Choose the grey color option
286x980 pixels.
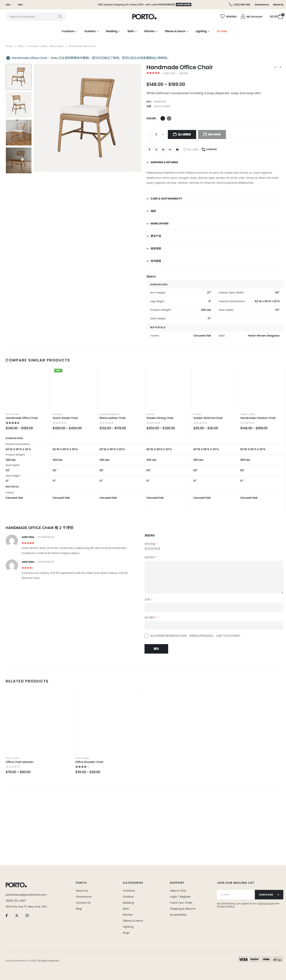coord(169,118)
